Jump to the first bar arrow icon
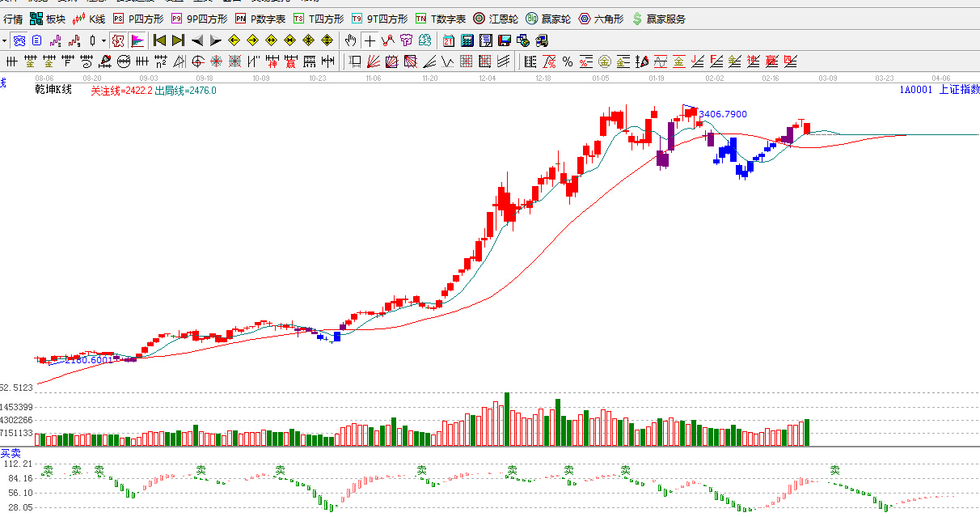 click(x=159, y=40)
